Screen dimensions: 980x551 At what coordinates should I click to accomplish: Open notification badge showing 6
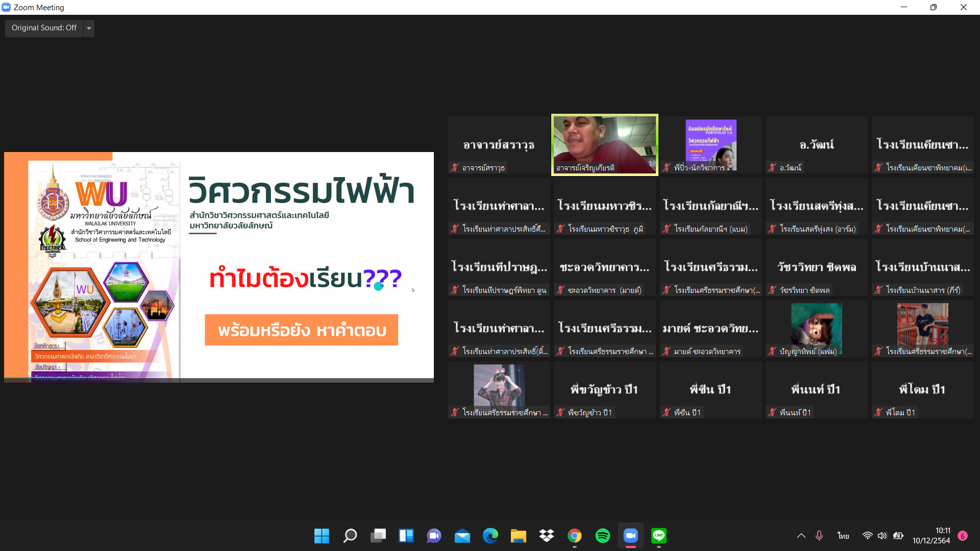coord(963,536)
